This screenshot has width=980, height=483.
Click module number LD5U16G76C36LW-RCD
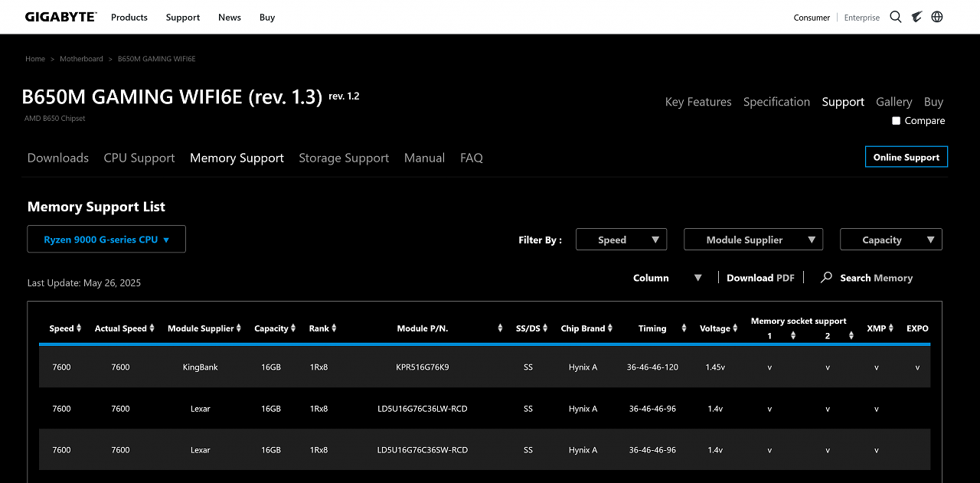click(x=423, y=409)
